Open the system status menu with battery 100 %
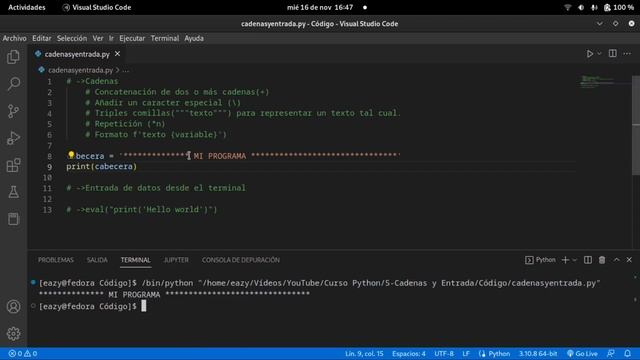Image resolution: width=640 pixels, height=360 pixels. tap(618, 7)
